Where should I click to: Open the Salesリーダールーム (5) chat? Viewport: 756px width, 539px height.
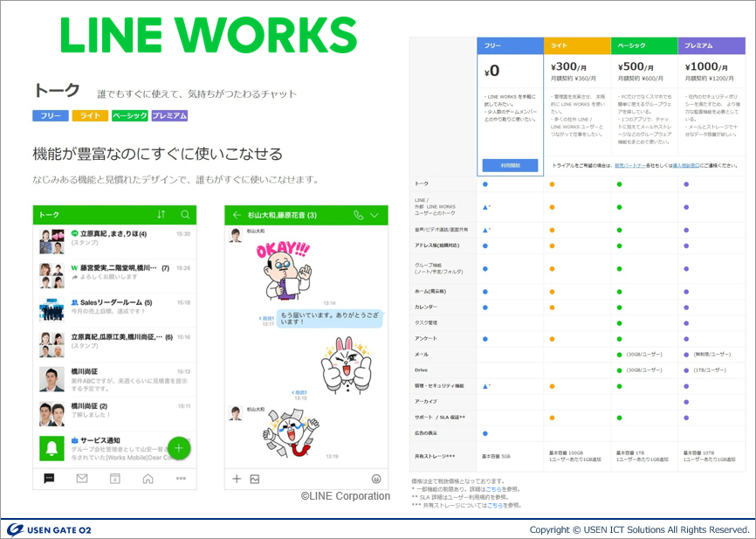pyautogui.click(x=114, y=310)
